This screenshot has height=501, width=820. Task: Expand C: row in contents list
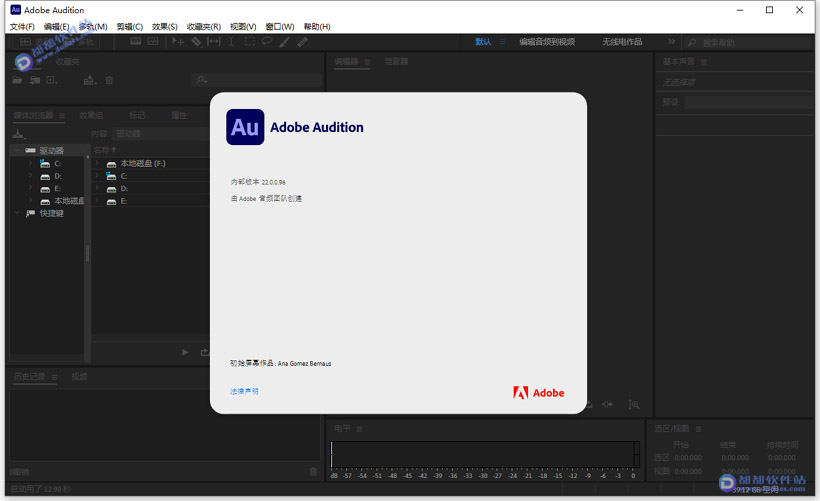tap(97, 176)
